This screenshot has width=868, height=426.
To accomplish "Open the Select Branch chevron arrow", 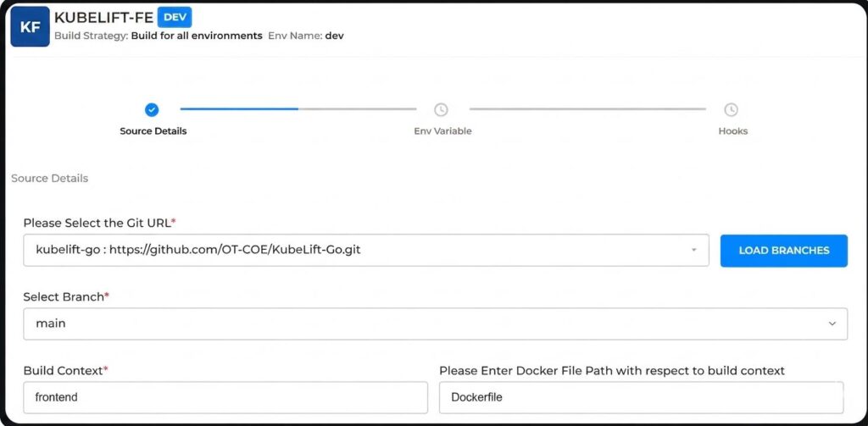I will pos(832,324).
